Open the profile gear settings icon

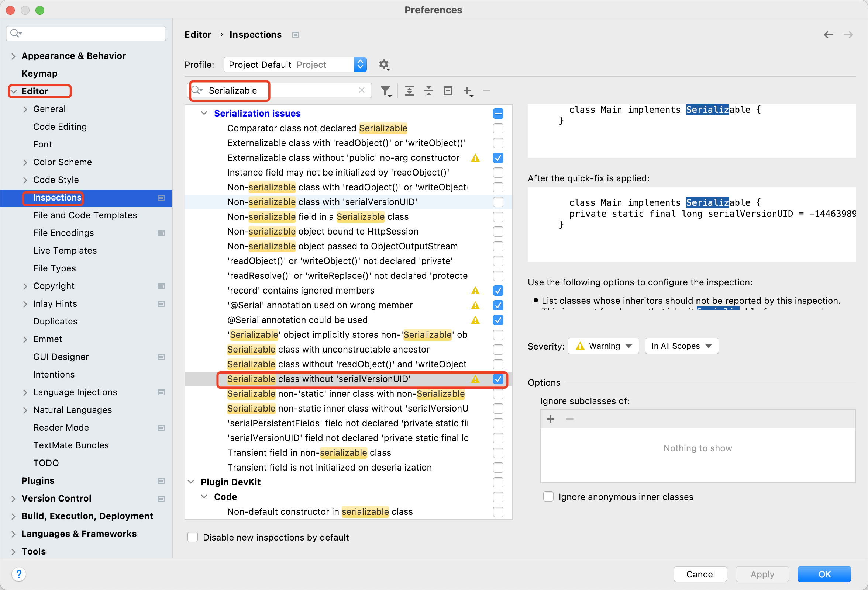(x=384, y=65)
